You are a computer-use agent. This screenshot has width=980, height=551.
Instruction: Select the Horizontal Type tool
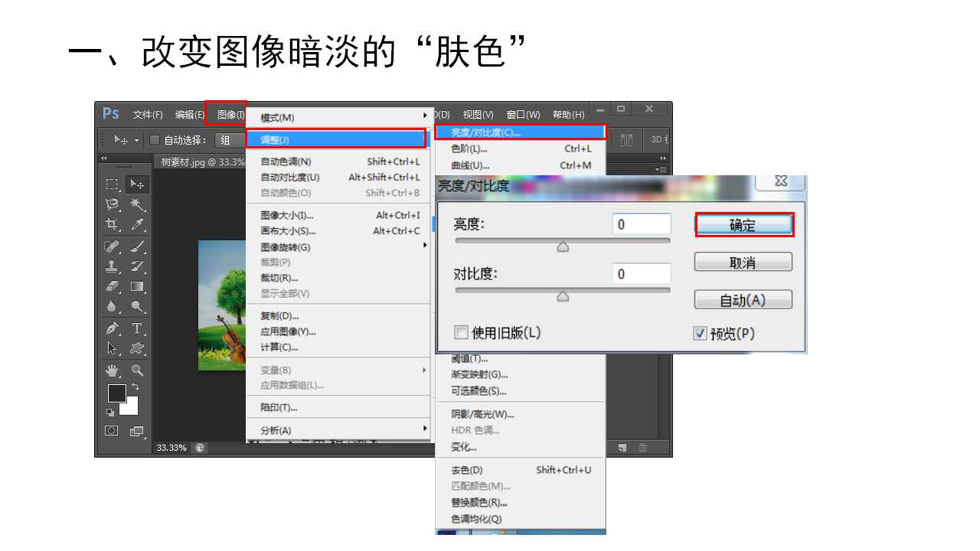pos(138,328)
